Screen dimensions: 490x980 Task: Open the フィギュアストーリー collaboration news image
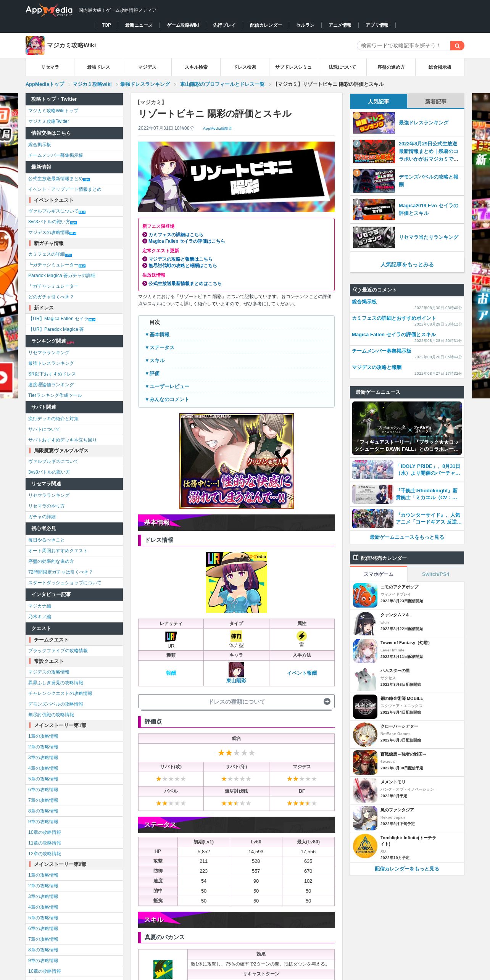[x=407, y=428]
